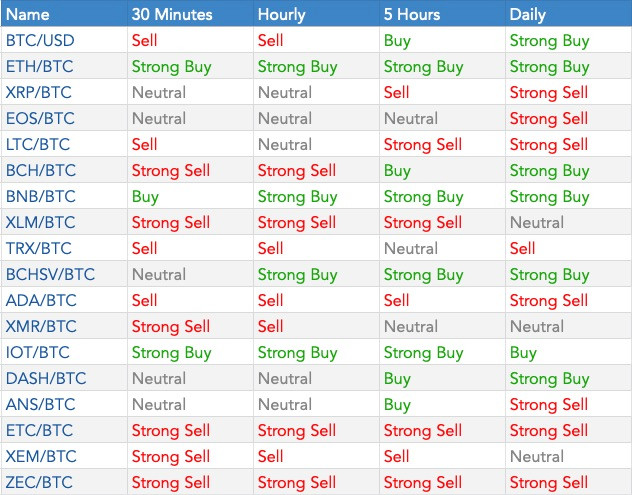Viewport: 632px width, 495px height.
Task: Click the DASH/BTC pair name
Action: point(46,379)
